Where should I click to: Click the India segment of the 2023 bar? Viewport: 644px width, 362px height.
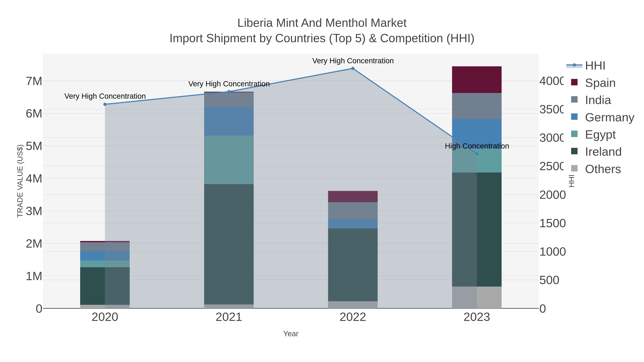pyautogui.click(x=477, y=106)
